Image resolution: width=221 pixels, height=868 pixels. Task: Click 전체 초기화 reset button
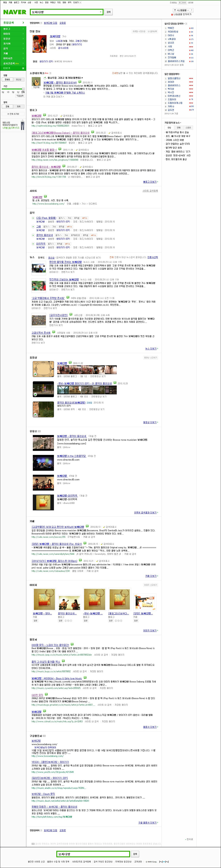[x=13, y=114]
